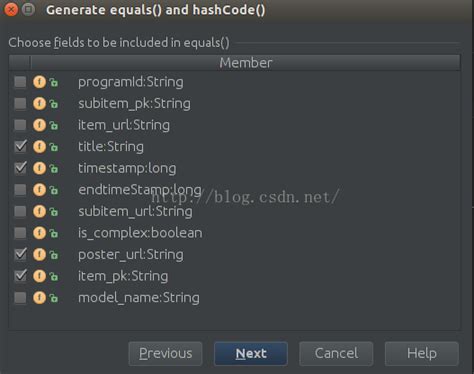
Task: Select the endtimeStamp:long member row
Action: coord(235,190)
